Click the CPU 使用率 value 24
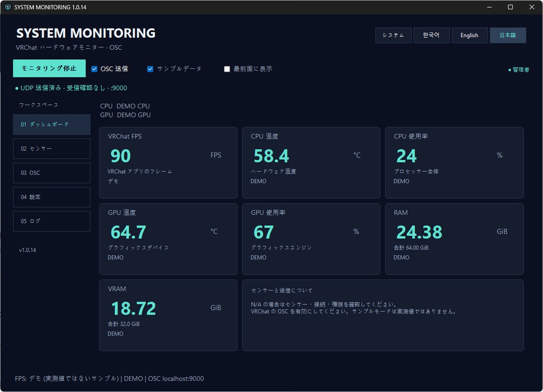 pyautogui.click(x=406, y=156)
